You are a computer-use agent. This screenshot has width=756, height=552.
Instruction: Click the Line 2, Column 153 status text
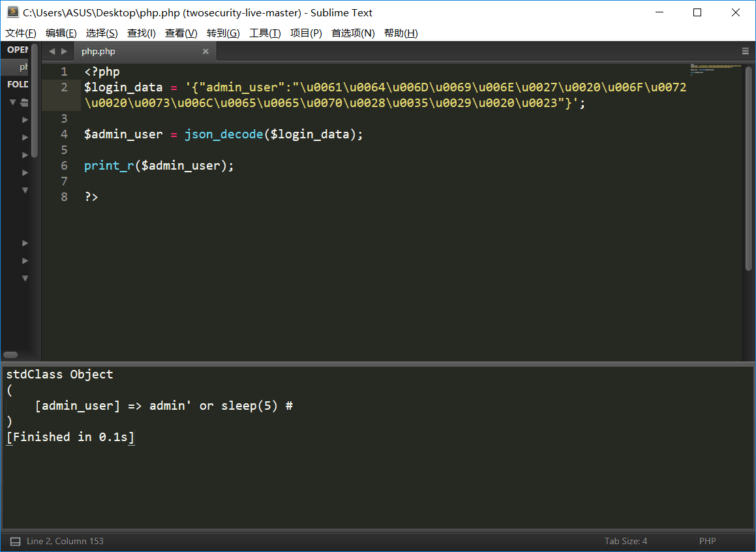tap(65, 541)
